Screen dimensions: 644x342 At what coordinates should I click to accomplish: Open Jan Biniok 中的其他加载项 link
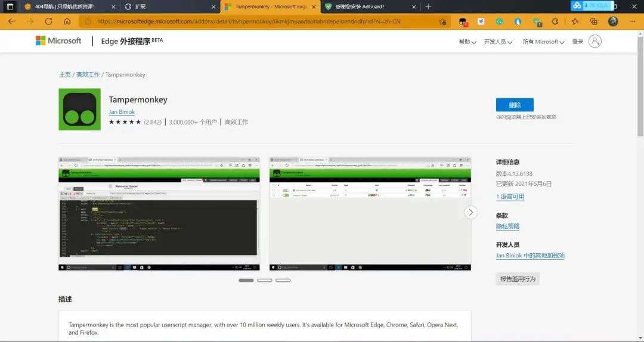pyautogui.click(x=530, y=256)
